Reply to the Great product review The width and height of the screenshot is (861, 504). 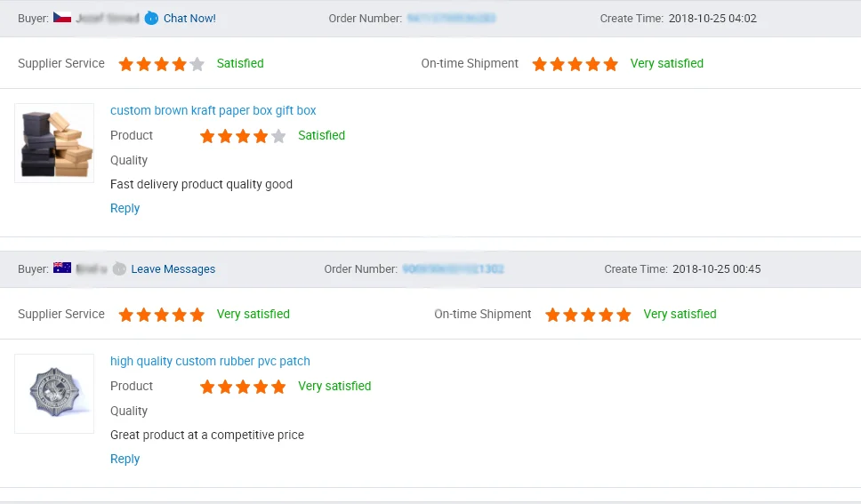click(125, 460)
